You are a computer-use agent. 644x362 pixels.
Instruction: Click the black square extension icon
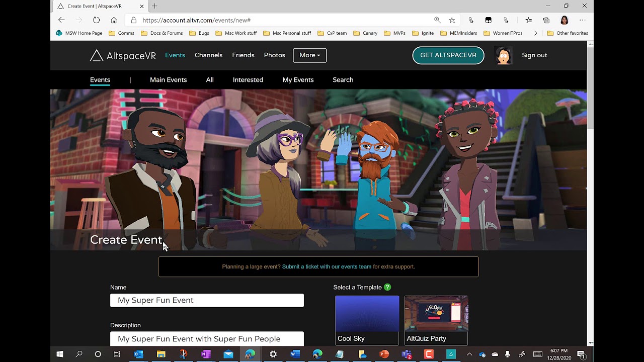(x=488, y=20)
